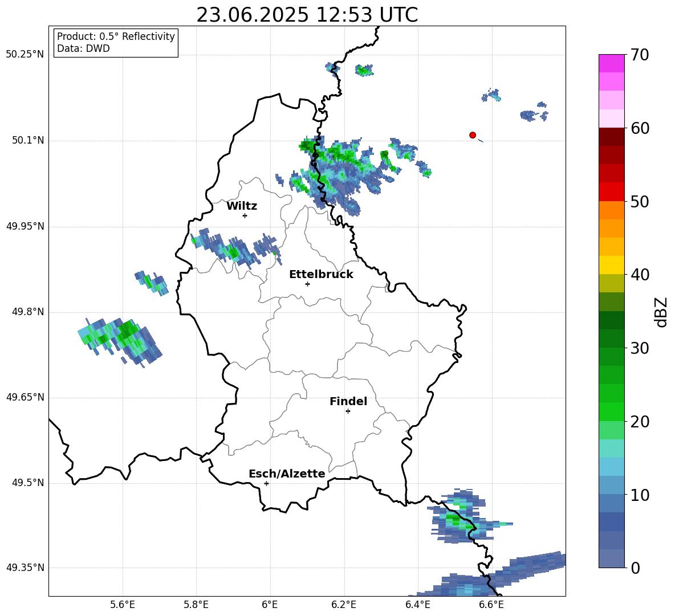Click the bright green swatch at 20 dBZ

tap(611, 412)
